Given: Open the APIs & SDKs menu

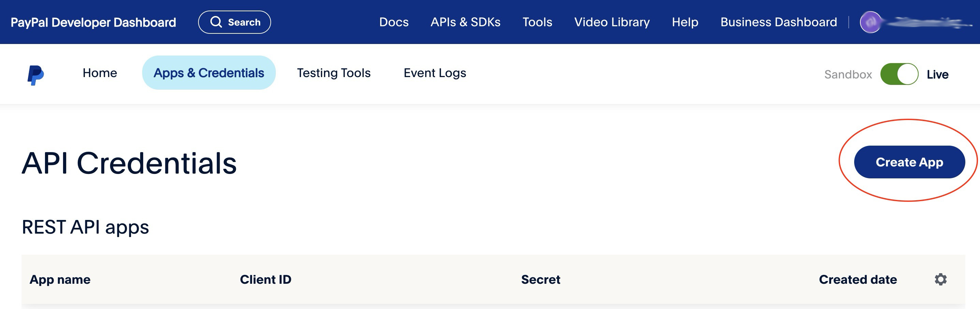Looking at the screenshot, I should point(465,22).
